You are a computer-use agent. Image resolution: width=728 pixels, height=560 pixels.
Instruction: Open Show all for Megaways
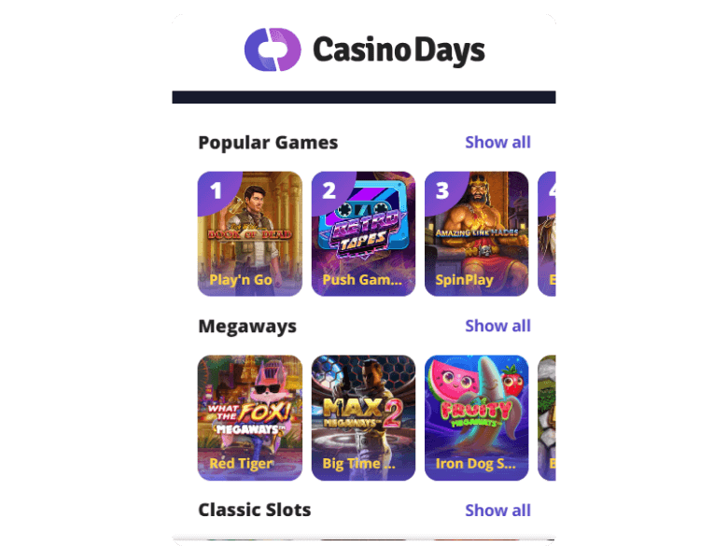tap(497, 326)
